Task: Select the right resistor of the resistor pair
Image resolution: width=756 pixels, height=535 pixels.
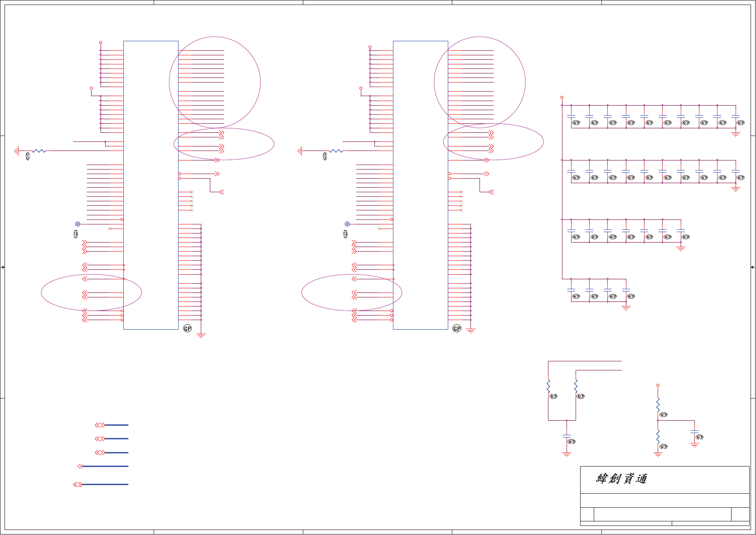Action: (576, 386)
